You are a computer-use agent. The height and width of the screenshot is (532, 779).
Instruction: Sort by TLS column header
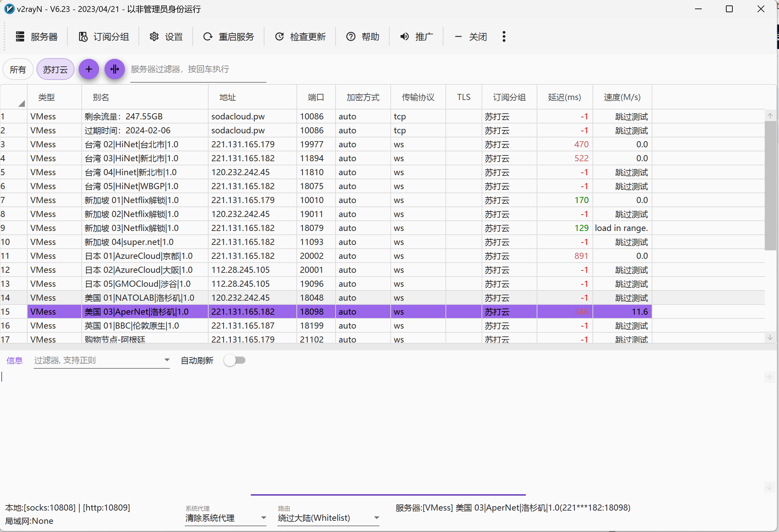(464, 97)
